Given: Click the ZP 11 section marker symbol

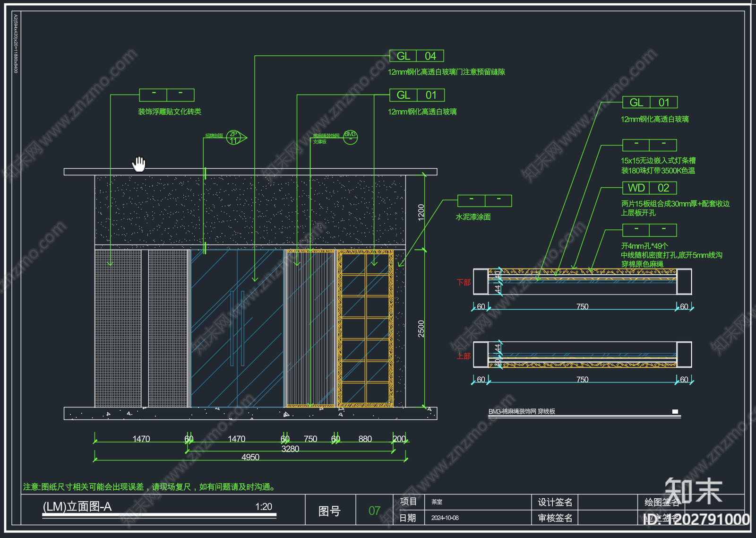Looking at the screenshot, I should [236, 138].
